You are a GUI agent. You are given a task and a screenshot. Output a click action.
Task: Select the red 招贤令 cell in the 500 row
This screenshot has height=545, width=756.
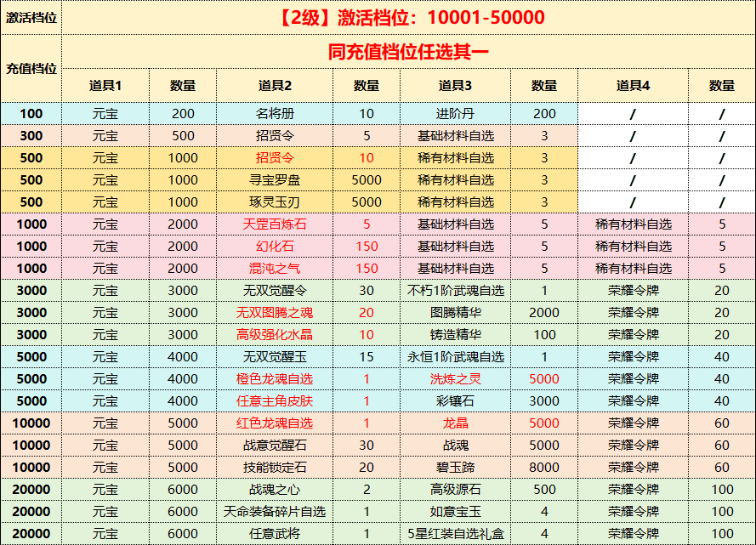click(x=275, y=158)
